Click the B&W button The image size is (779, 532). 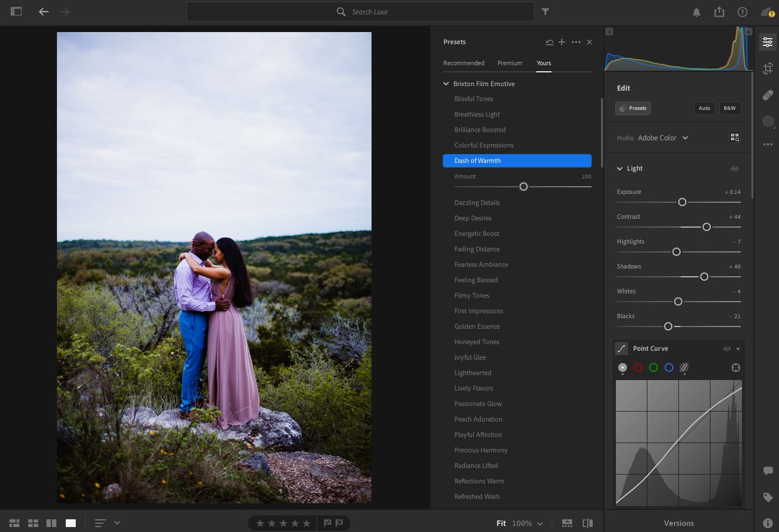729,108
